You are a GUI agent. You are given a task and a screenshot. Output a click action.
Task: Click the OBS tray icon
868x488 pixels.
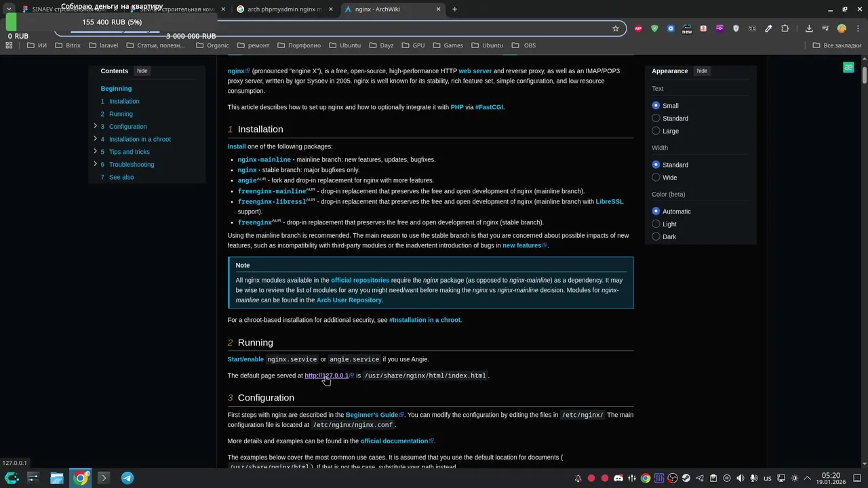673,478
